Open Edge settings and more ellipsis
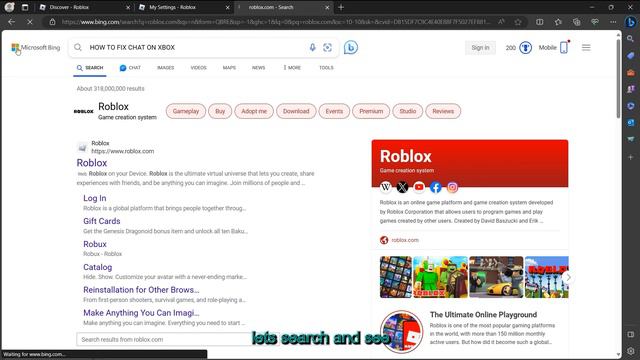The height and width of the screenshot is (360, 640). click(x=613, y=22)
